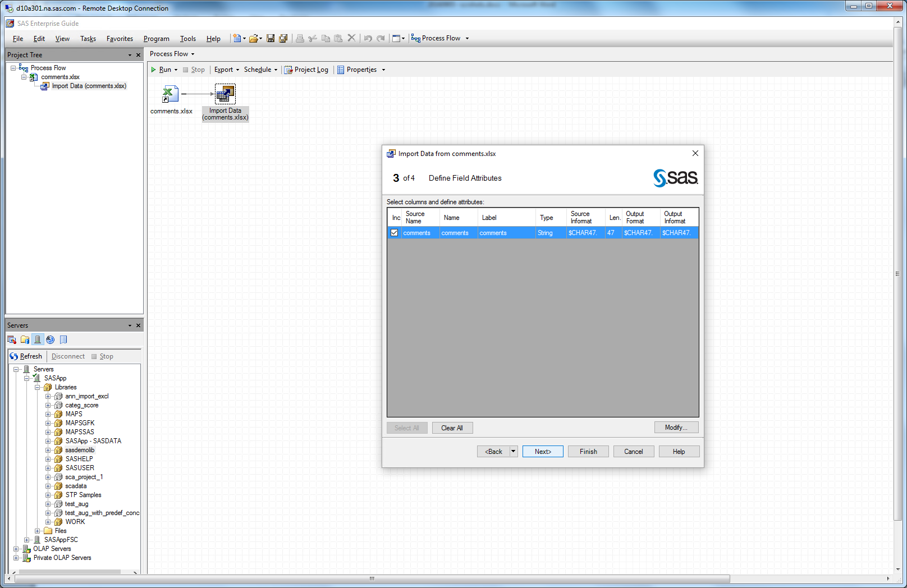Uncheck the Inc checkbox for the comments column

coord(395,233)
